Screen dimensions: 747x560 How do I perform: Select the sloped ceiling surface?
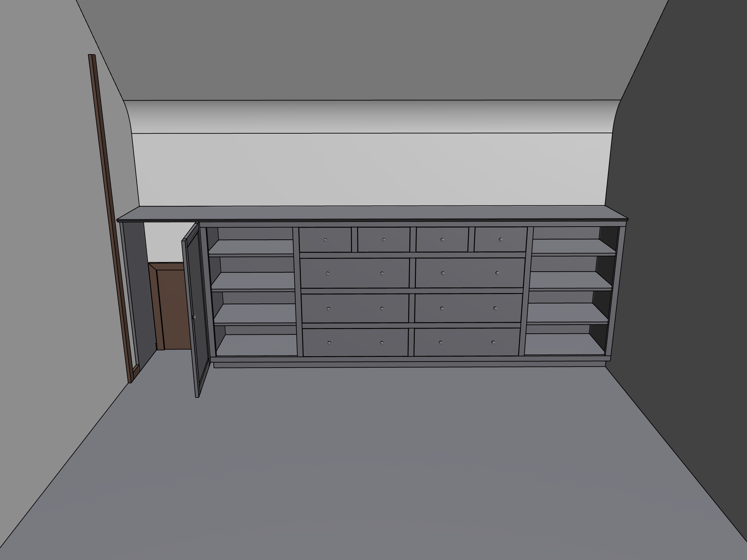click(x=371, y=51)
